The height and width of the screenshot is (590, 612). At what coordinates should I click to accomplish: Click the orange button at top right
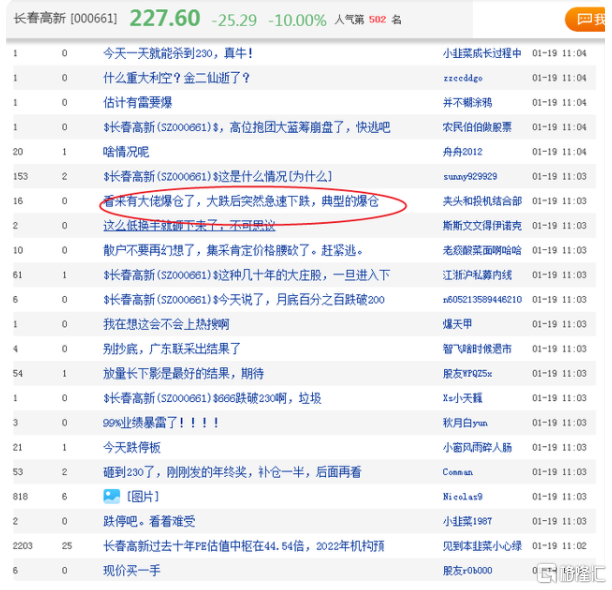tap(585, 19)
